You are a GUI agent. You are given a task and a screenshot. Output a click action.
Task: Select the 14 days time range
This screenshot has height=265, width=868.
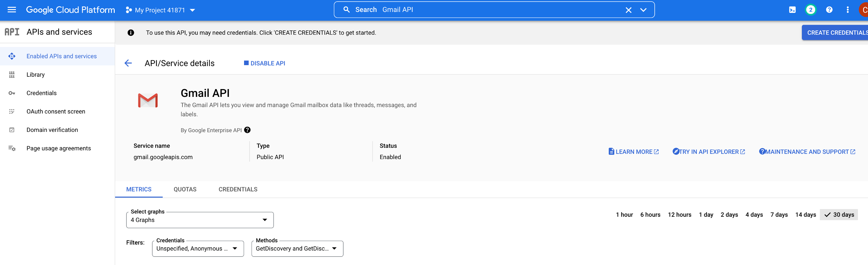click(806, 215)
